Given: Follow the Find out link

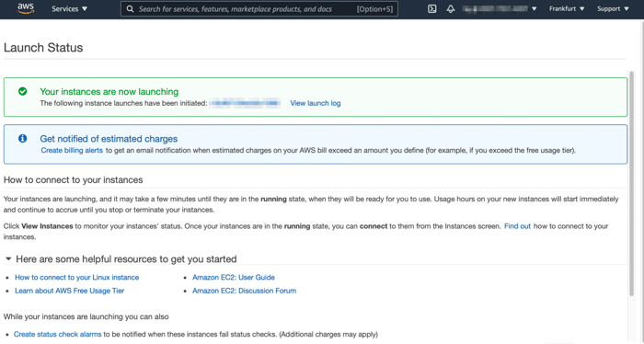Looking at the screenshot, I should 517,225.
